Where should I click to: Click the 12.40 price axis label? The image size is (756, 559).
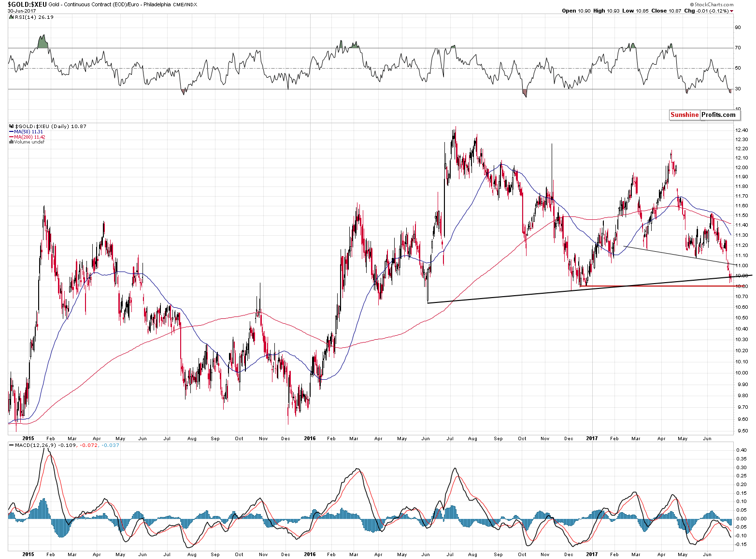742,130
